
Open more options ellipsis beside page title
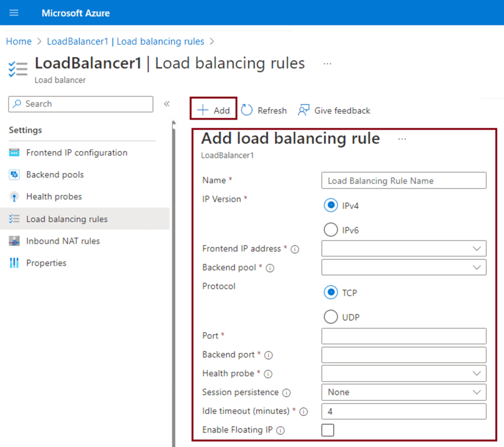click(327, 64)
